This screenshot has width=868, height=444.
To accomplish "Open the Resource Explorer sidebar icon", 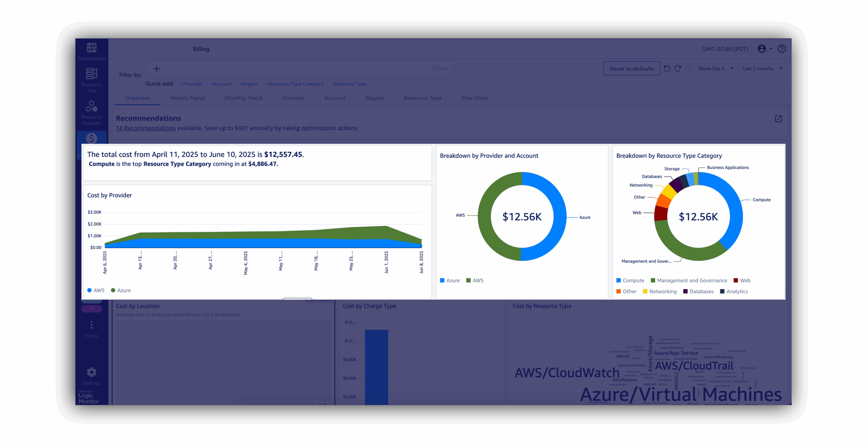I will (x=92, y=113).
